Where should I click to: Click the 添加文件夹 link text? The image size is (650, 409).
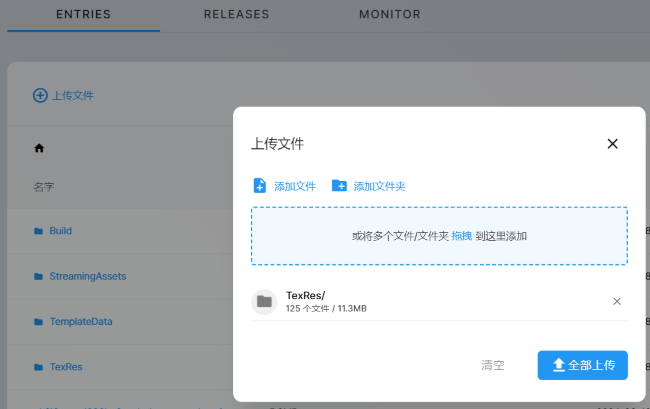coord(379,186)
